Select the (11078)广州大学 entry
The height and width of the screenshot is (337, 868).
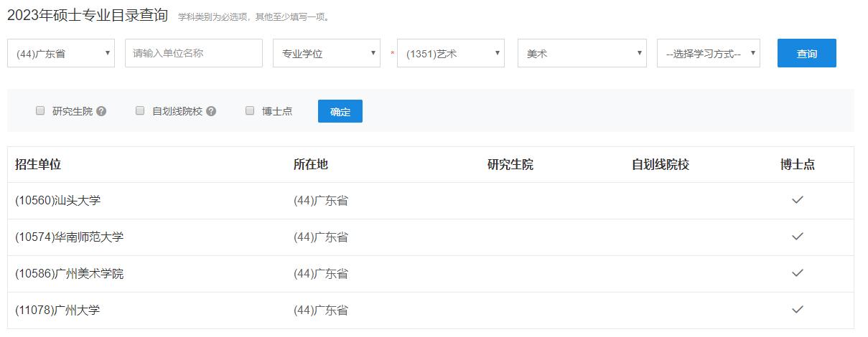pyautogui.click(x=57, y=310)
